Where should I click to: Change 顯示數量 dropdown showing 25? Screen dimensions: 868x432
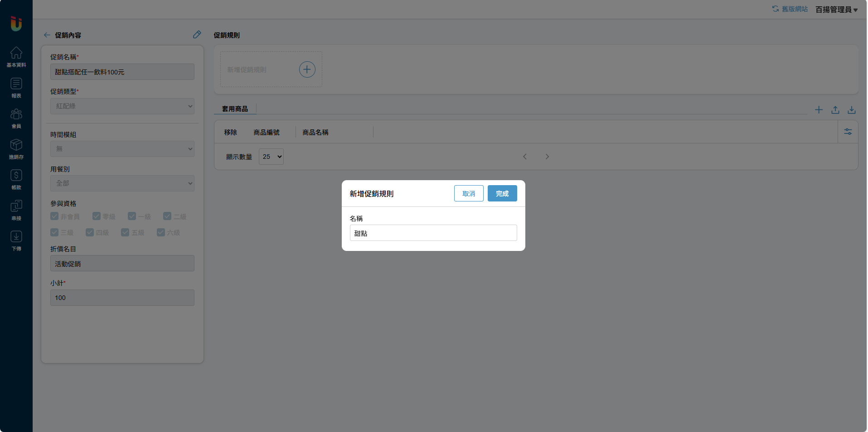click(x=271, y=157)
